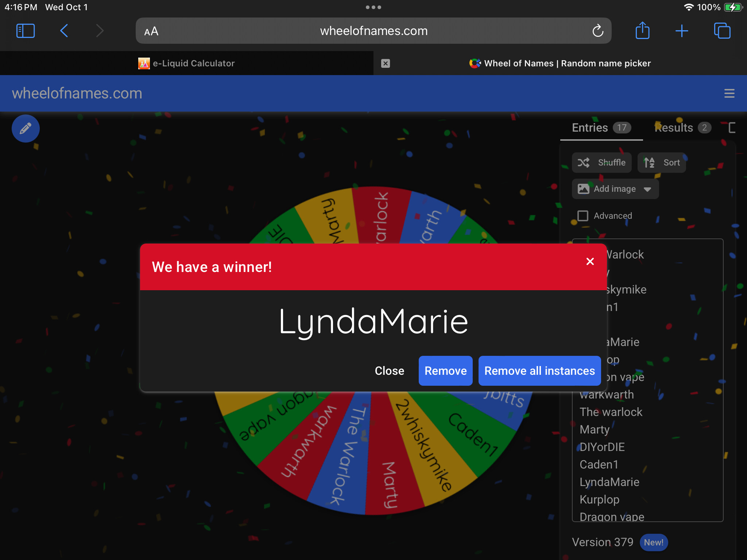
Task: Tap the Safari sidebar toggle icon
Action: [x=26, y=31]
